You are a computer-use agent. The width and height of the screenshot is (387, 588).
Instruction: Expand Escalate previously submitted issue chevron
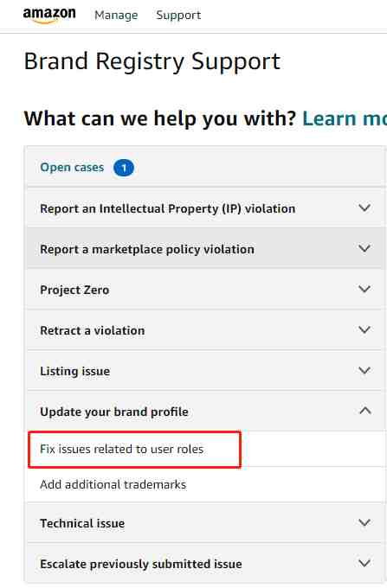coord(364,563)
